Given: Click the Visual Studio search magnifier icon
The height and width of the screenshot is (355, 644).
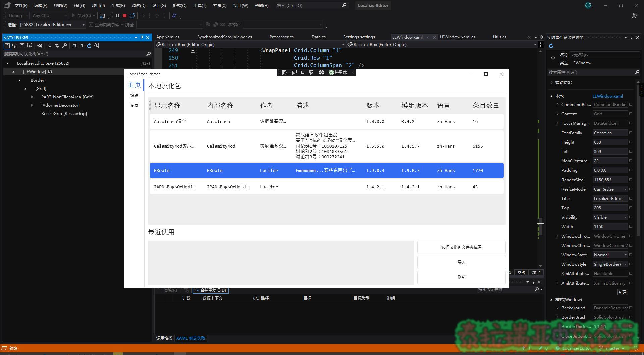Looking at the screenshot, I should click(x=344, y=5).
